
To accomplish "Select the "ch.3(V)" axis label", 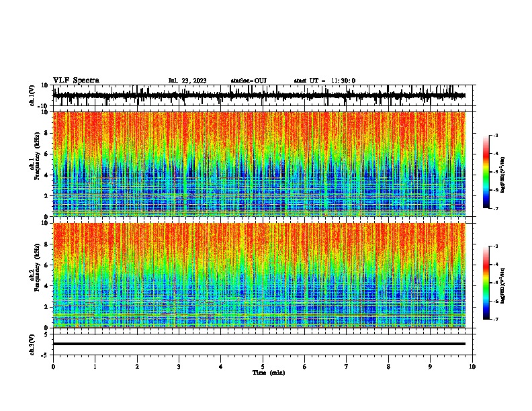I will tap(32, 345).
